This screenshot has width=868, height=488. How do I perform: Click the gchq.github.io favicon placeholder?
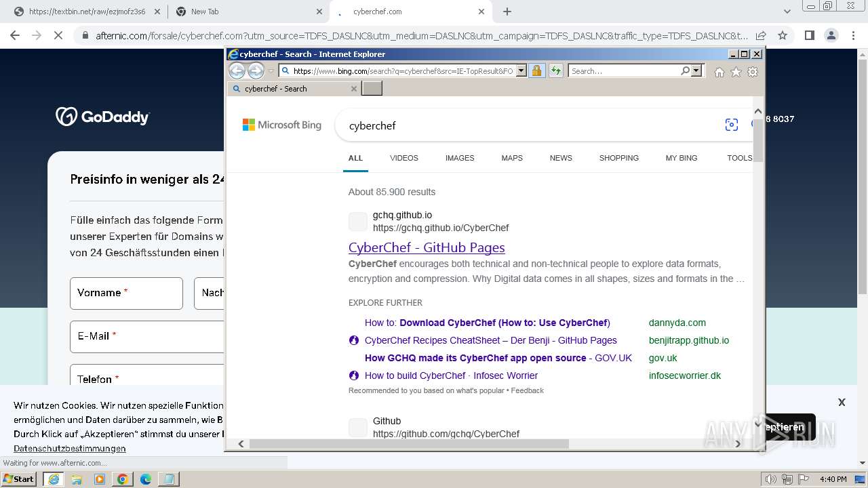tap(357, 222)
